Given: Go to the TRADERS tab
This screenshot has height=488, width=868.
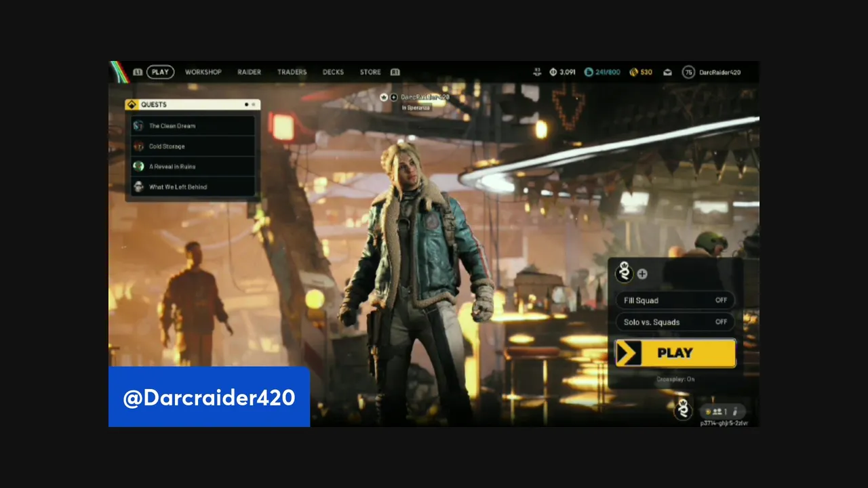Looking at the screenshot, I should (292, 72).
